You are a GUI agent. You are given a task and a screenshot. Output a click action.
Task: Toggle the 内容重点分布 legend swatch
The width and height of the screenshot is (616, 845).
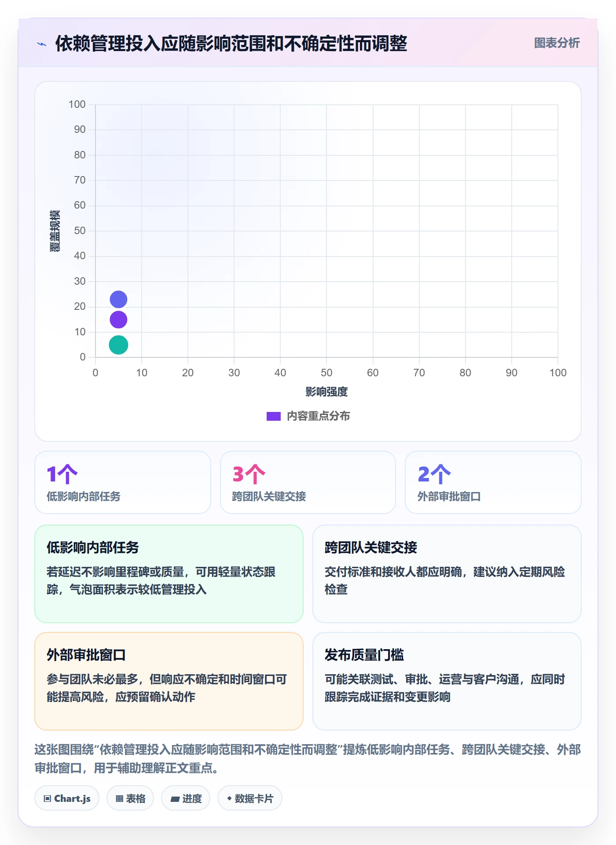pos(273,416)
